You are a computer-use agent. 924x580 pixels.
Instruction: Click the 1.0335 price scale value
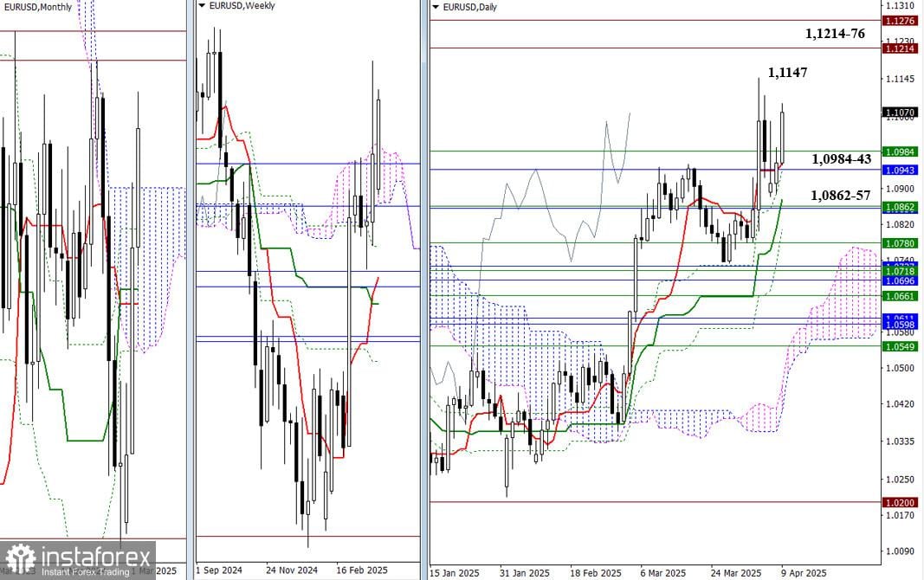(900, 441)
